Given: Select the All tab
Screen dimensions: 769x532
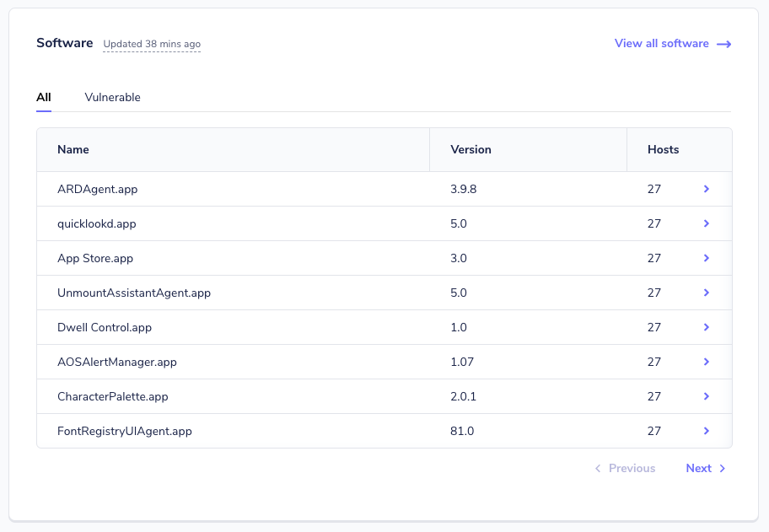Looking at the screenshot, I should pyautogui.click(x=44, y=97).
